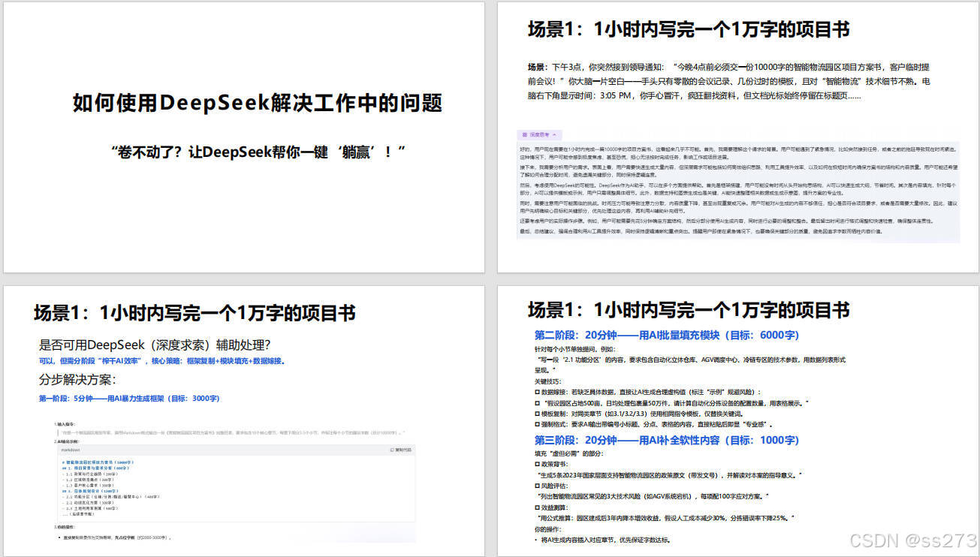This screenshot has width=980, height=557.
Task: Click thinking paragraph starting 接下来，我需要分析
Action: [739, 171]
